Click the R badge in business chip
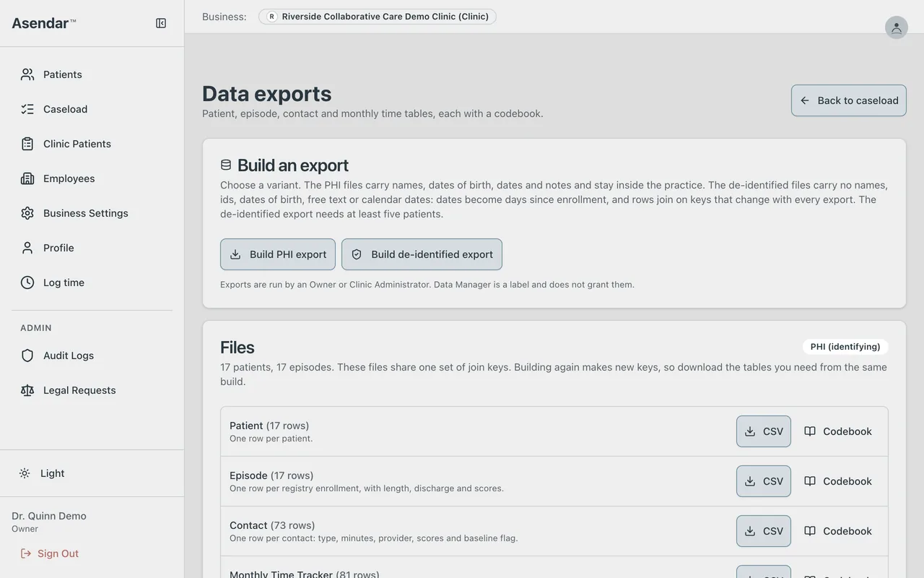Viewport: 924px width, 578px height. point(271,17)
